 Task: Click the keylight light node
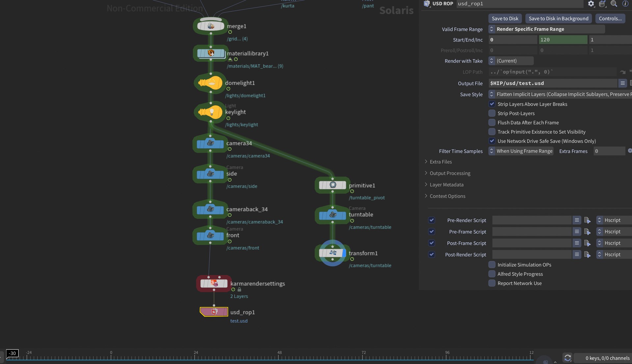pyautogui.click(x=210, y=112)
